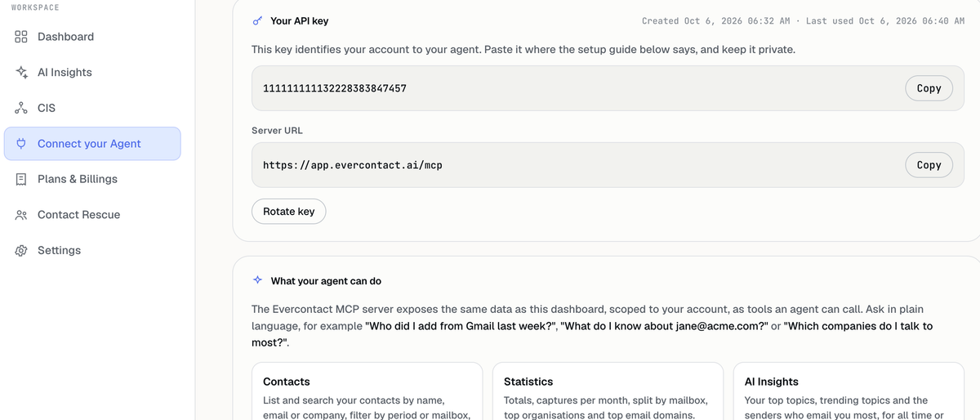Screen dimensions: 980x420
Task: Click the server URL field
Action: pos(608,165)
